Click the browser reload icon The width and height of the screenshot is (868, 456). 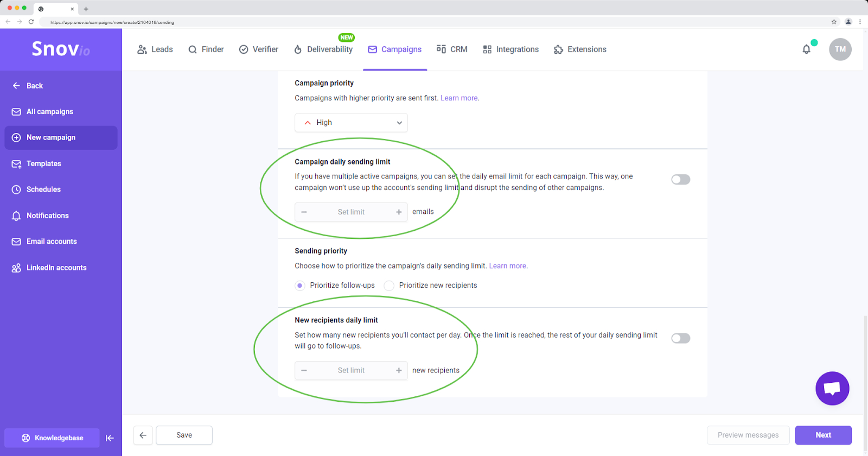click(31, 22)
